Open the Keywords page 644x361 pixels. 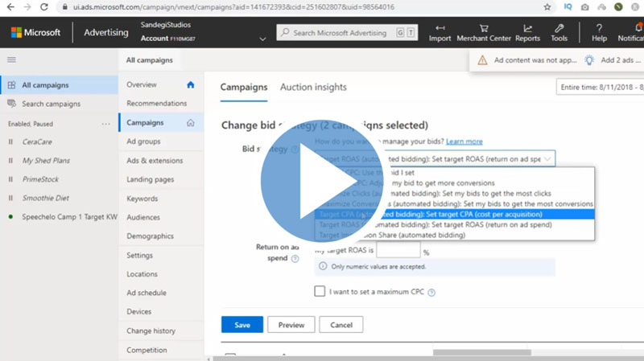(142, 199)
